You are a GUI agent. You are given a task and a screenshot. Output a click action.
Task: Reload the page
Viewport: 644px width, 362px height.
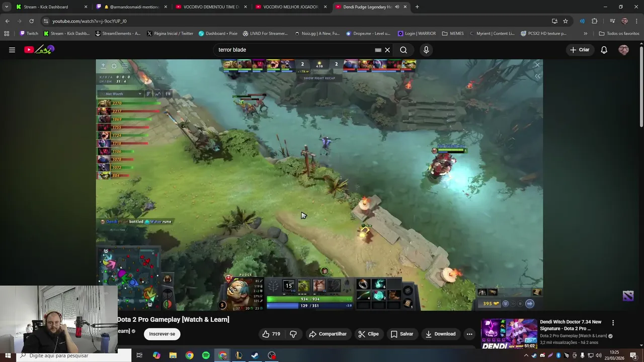click(31, 21)
